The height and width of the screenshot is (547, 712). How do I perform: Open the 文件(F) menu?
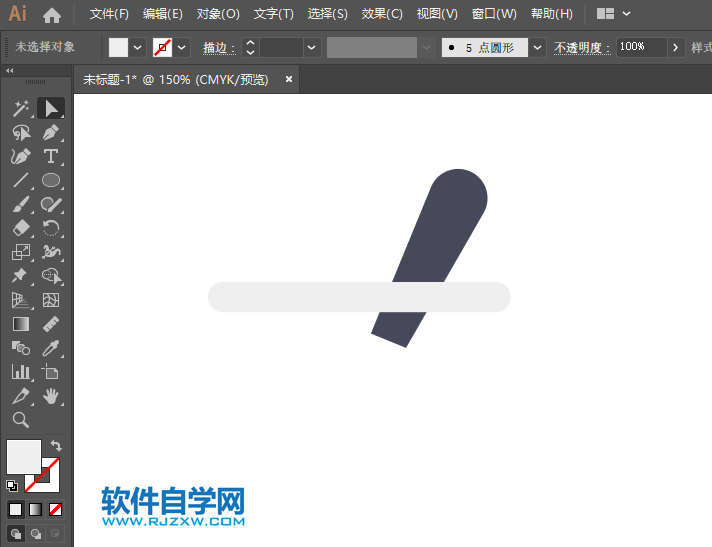pyautogui.click(x=109, y=14)
